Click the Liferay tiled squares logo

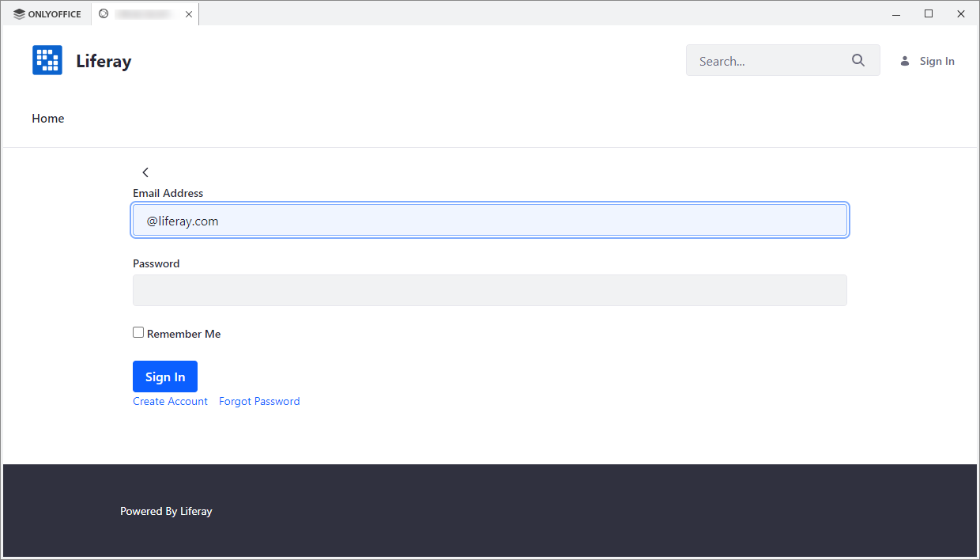point(47,60)
